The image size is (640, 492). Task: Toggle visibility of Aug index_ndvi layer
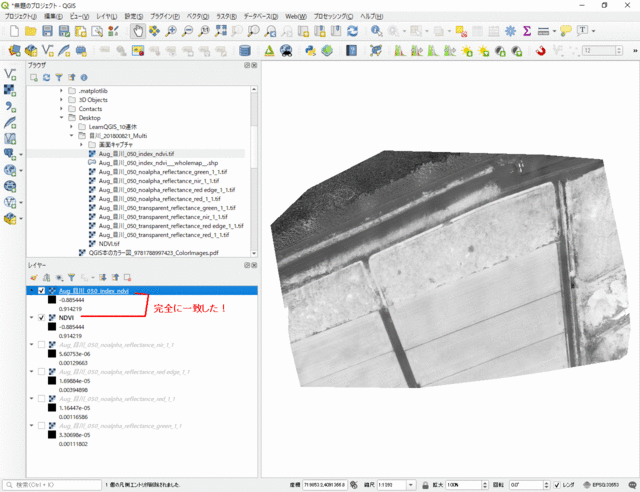[41, 291]
